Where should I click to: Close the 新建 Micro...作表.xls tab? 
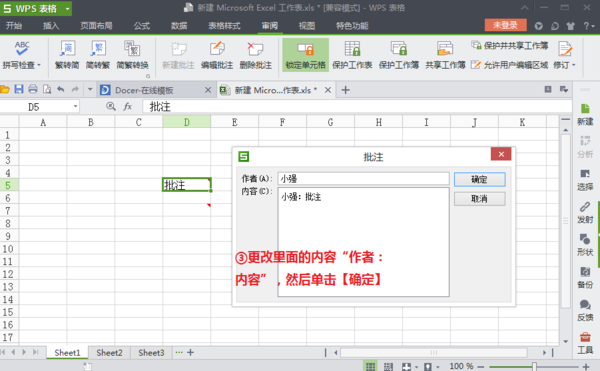click(328, 90)
